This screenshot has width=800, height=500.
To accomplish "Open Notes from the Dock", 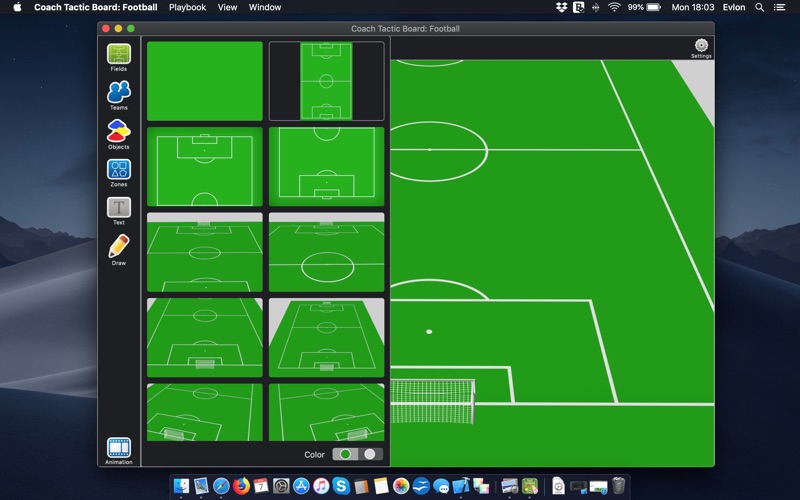I will coord(381,486).
